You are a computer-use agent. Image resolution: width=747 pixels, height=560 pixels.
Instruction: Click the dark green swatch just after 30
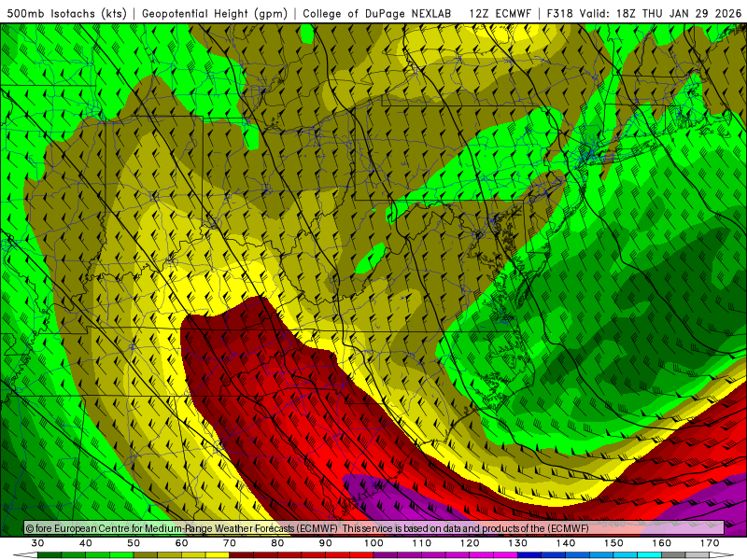(x=49, y=555)
